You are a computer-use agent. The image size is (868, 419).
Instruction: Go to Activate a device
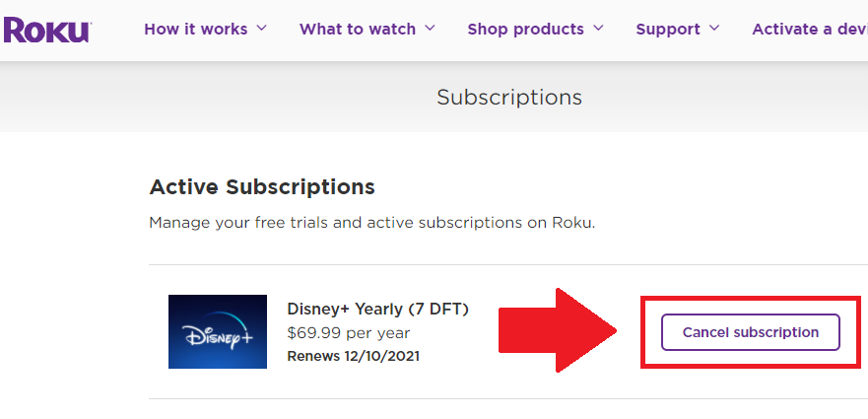(809, 29)
